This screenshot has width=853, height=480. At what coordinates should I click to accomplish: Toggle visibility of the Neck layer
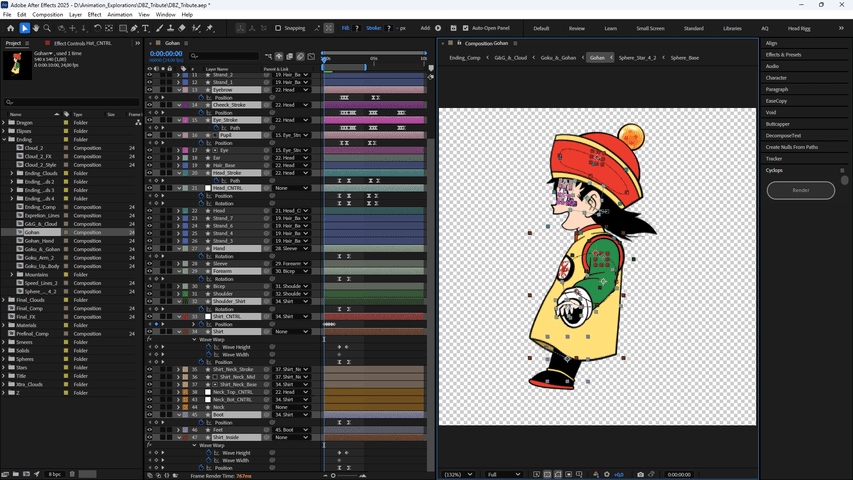(x=150, y=407)
